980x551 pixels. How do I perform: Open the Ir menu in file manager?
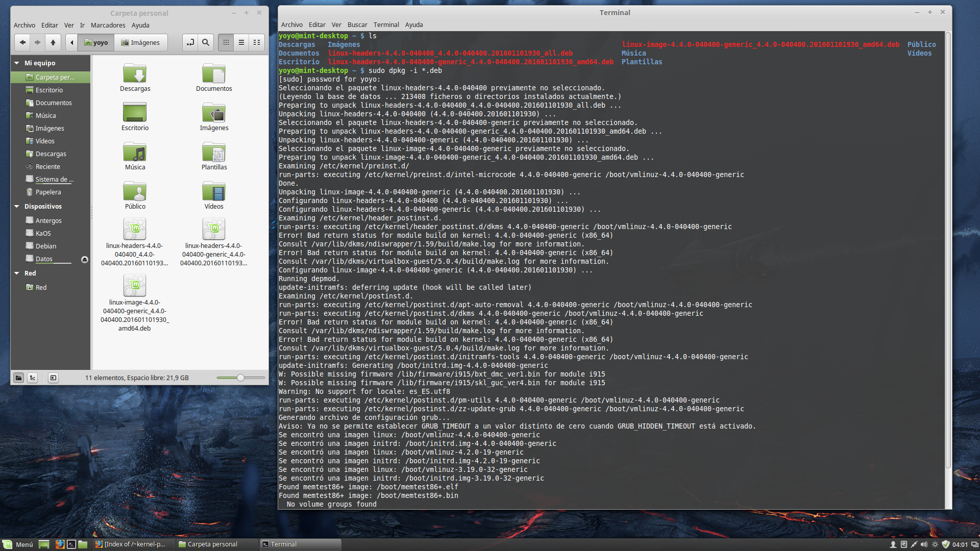82,25
